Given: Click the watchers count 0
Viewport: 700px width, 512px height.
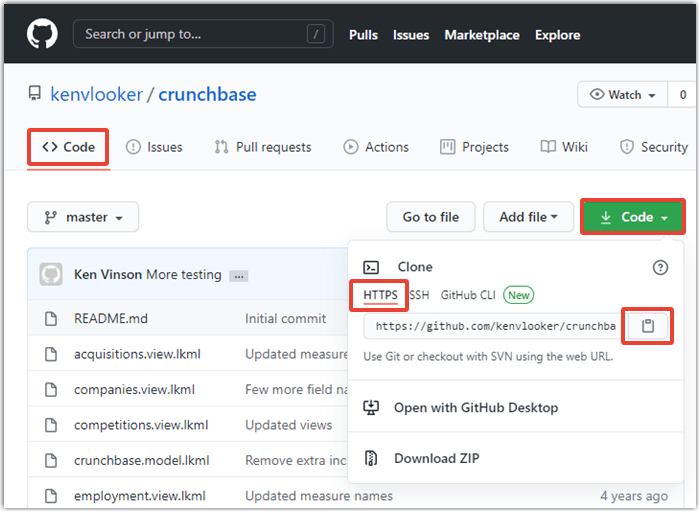Looking at the screenshot, I should point(683,95).
